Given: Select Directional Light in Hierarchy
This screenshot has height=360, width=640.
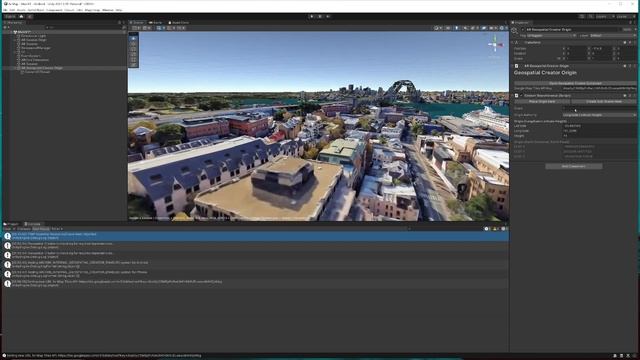Looking at the screenshot, I should click(33, 36).
